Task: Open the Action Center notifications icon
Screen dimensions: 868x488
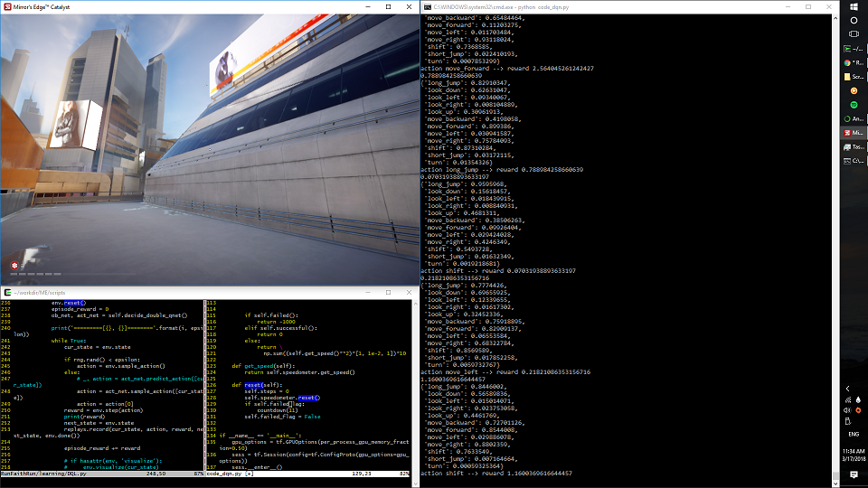Action: click(x=854, y=474)
